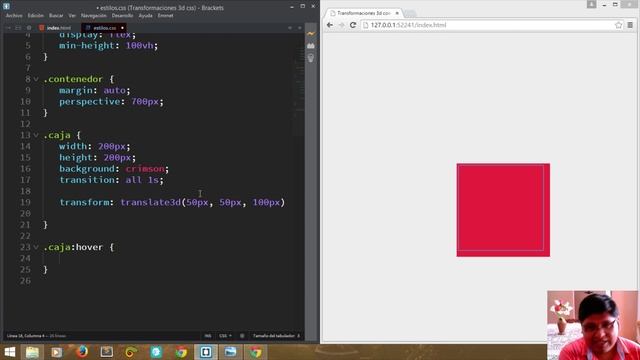The width and height of the screenshot is (640, 360).
Task: Close the Transformaciones 3d Chrome tab
Action: click(x=397, y=13)
